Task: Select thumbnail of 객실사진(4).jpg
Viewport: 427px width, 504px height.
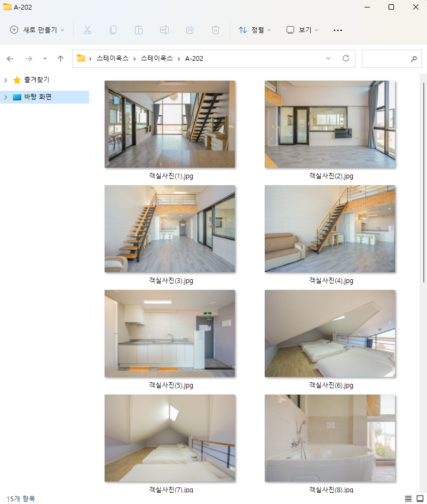Action: [330, 229]
